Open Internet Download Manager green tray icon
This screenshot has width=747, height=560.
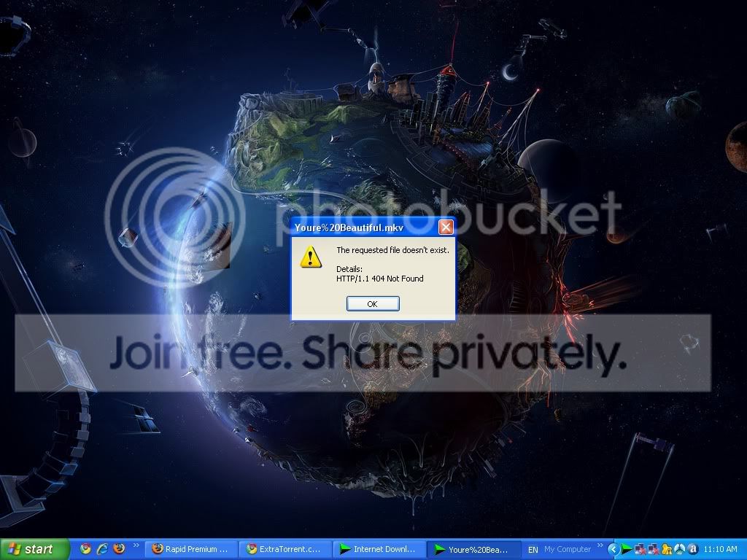click(627, 549)
